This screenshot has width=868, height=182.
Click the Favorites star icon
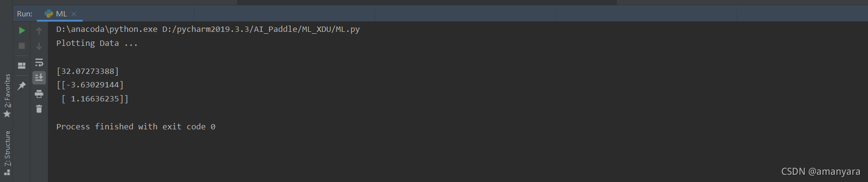pos(7,114)
